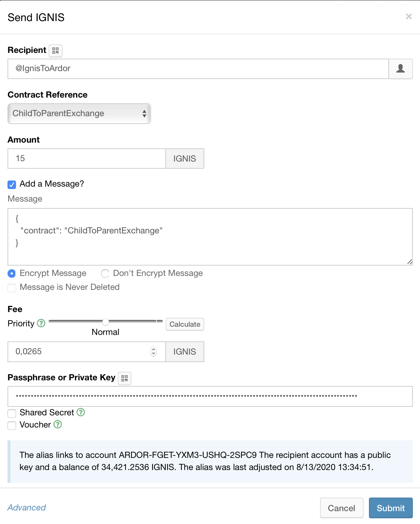Select the Encrypt Message radio option

(x=12, y=273)
